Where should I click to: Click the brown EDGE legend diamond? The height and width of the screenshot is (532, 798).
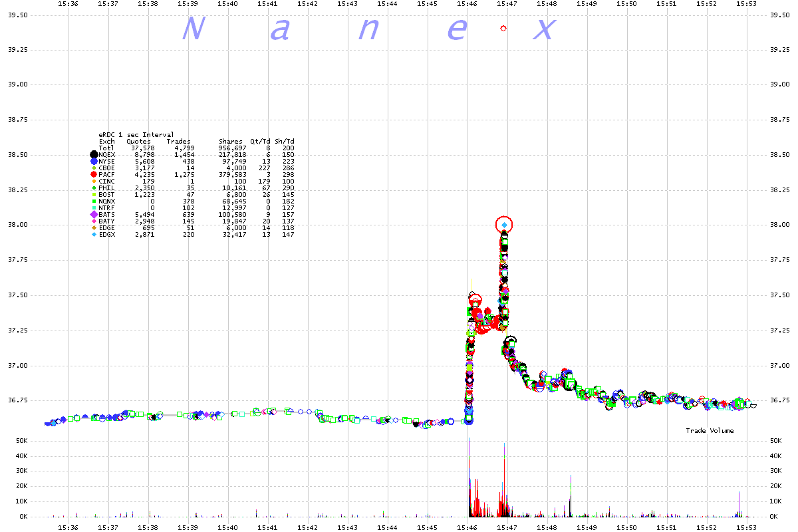point(94,227)
